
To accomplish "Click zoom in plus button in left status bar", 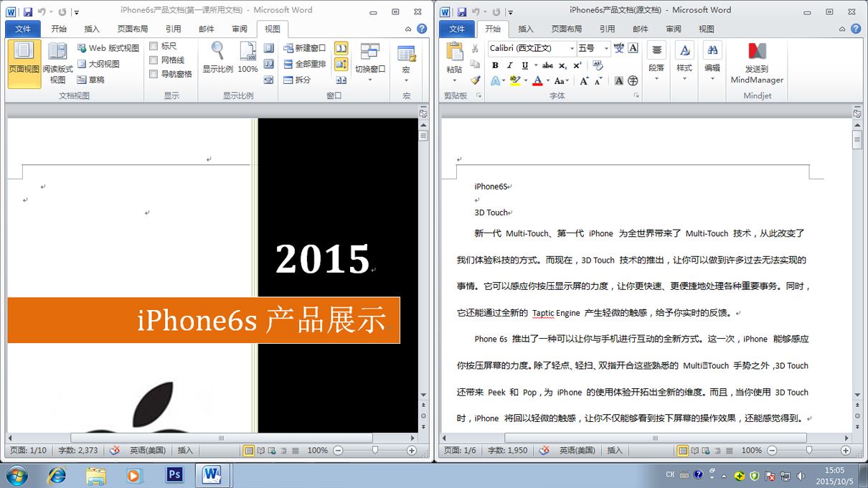I will (412, 451).
